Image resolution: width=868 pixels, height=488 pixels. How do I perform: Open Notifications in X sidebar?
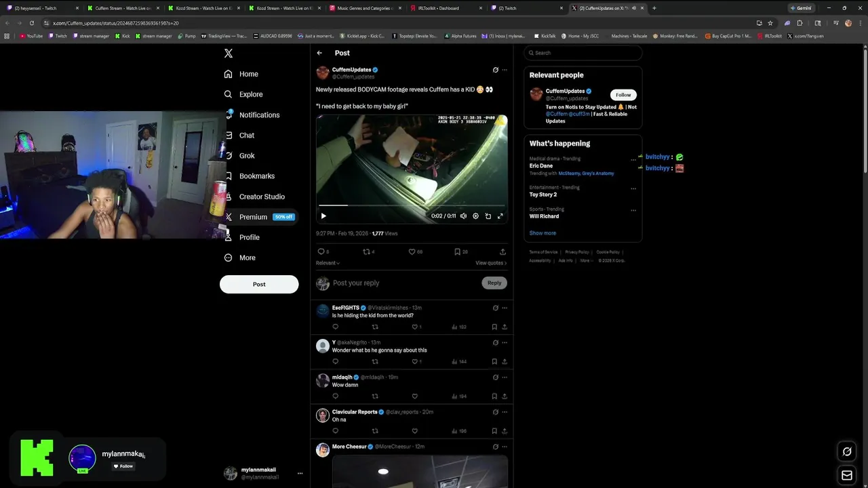[252, 115]
